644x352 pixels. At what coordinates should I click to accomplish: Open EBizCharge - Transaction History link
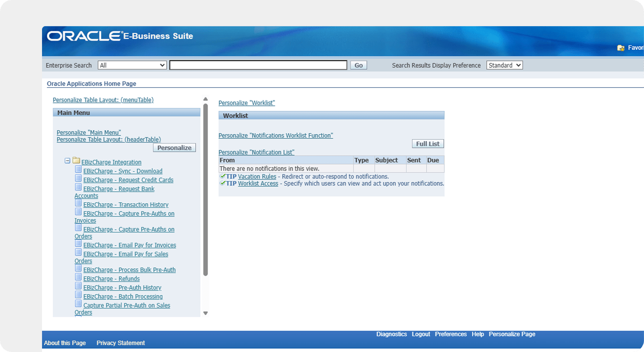[126, 205]
